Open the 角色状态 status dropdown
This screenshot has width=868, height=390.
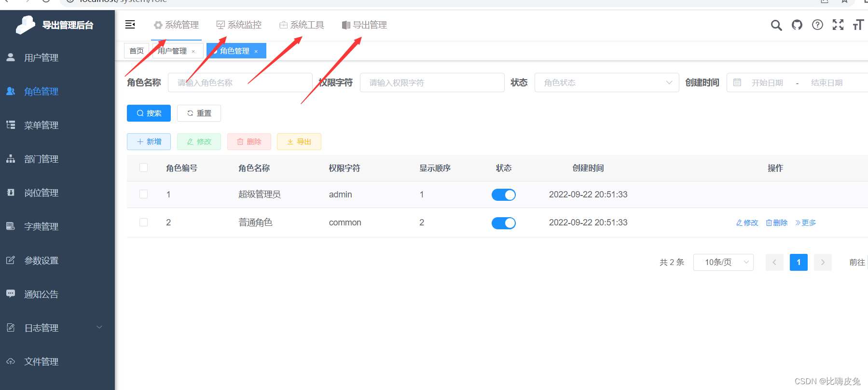(606, 83)
